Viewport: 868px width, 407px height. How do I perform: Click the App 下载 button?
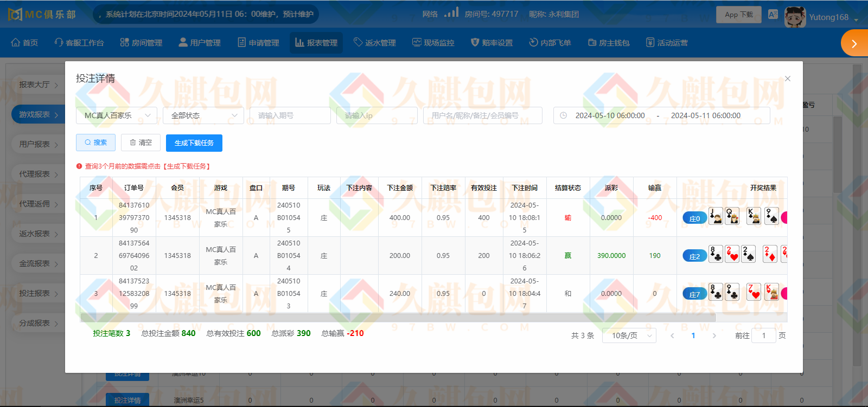tap(739, 15)
